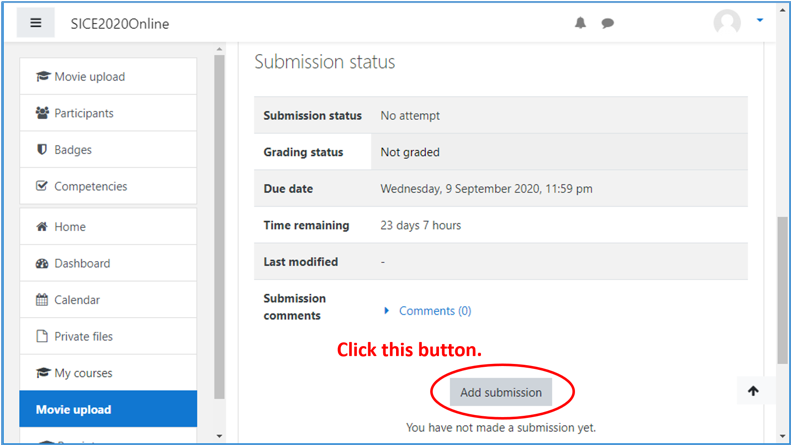Select the highlighted Movie upload item
The width and height of the screenshot is (791, 445).
click(108, 410)
